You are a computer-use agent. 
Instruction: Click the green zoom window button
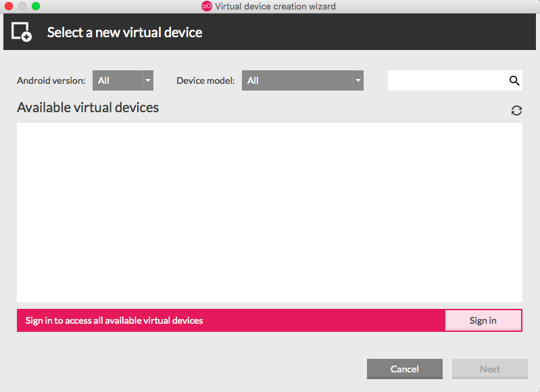coord(35,6)
